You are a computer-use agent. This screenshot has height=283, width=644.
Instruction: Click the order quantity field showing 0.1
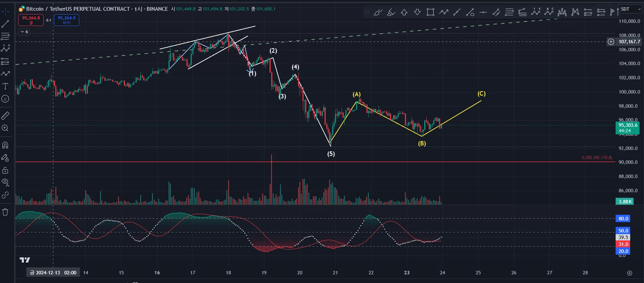49,20
